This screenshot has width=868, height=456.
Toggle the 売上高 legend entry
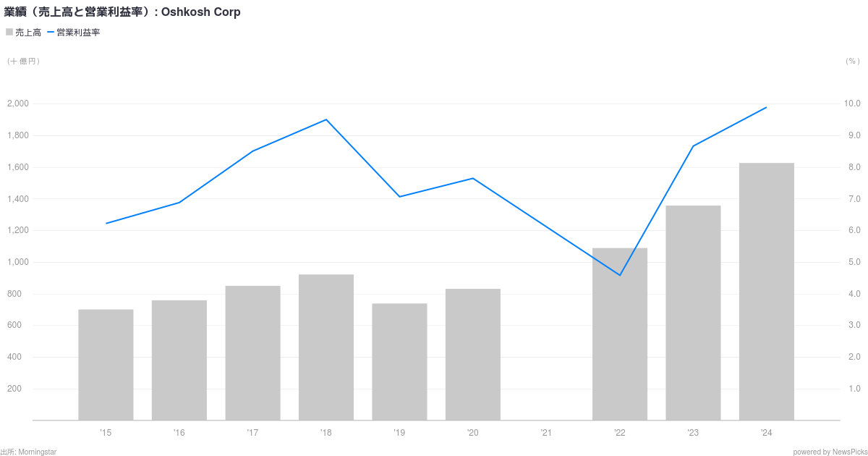click(24, 33)
